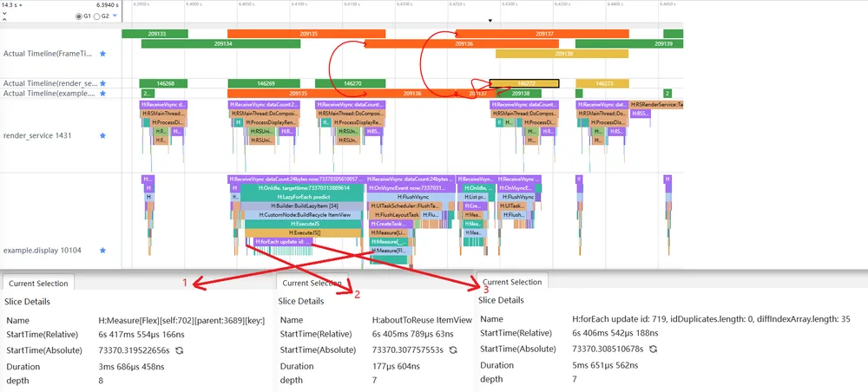The height and width of the screenshot is (392, 868).
Task: Click the black triangle timeline flag marker
Action: pyautogui.click(x=490, y=21)
